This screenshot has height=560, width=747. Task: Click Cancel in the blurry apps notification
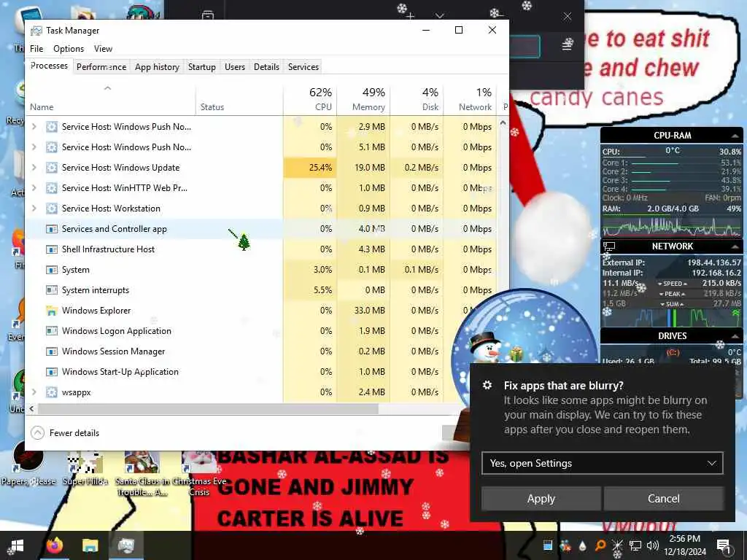[x=664, y=499]
